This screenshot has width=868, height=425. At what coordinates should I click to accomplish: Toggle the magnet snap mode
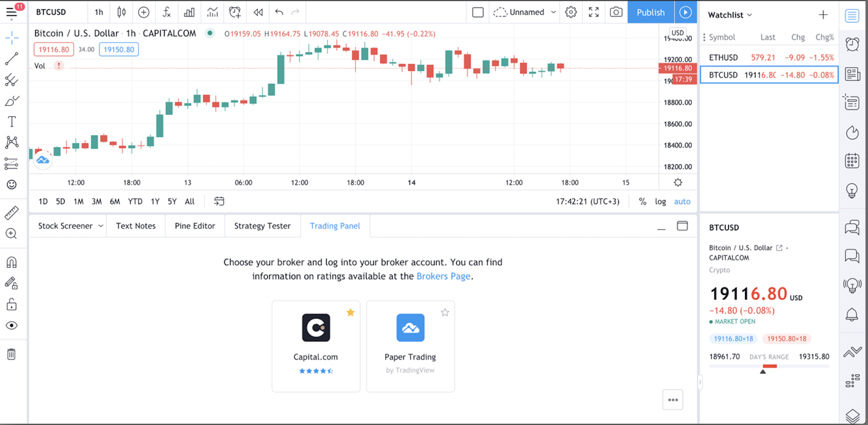click(x=11, y=262)
